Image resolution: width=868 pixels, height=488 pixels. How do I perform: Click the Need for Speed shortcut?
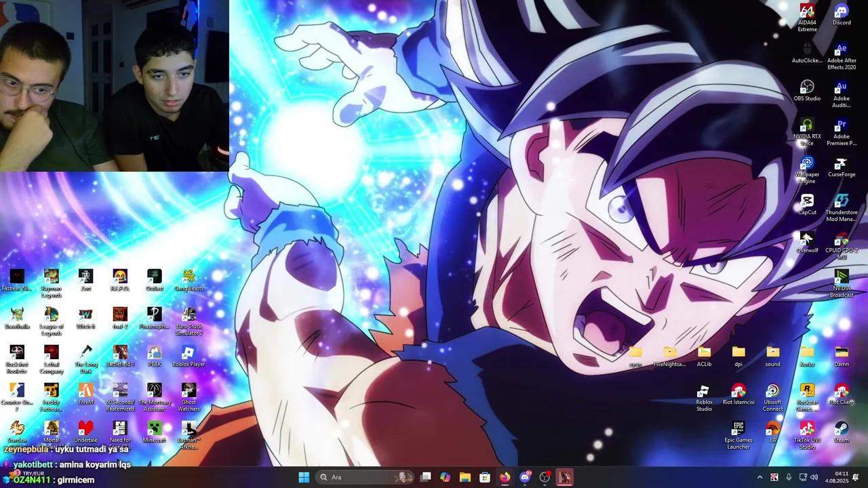point(120,434)
